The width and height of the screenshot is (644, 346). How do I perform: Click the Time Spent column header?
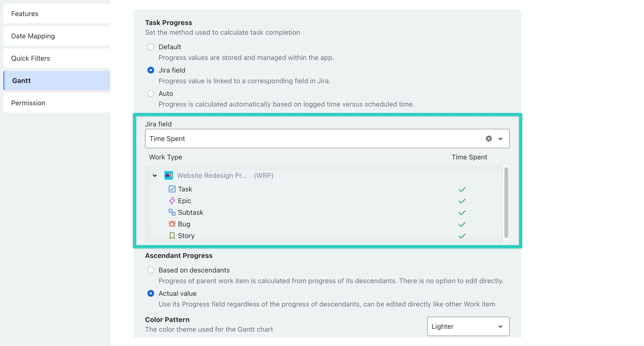469,157
